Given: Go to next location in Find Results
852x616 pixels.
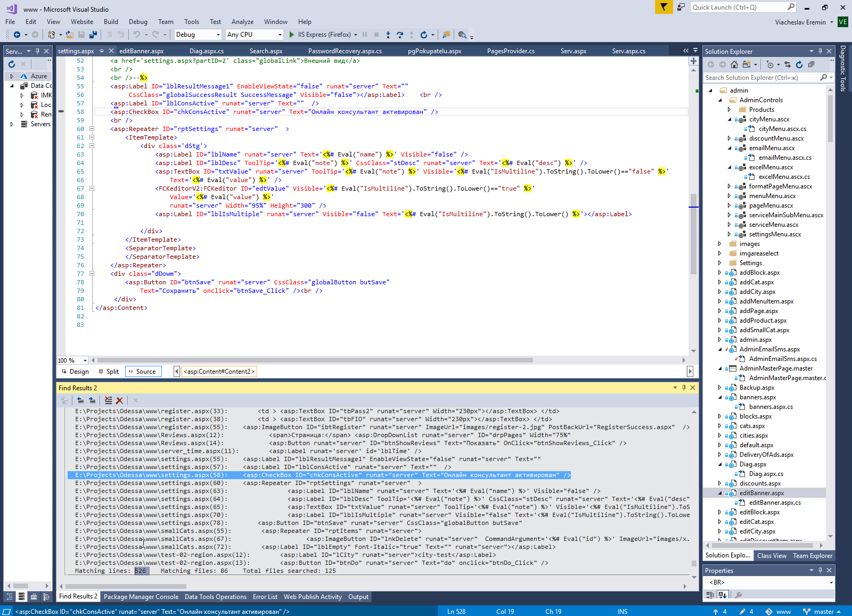Looking at the screenshot, I should (x=92, y=400).
